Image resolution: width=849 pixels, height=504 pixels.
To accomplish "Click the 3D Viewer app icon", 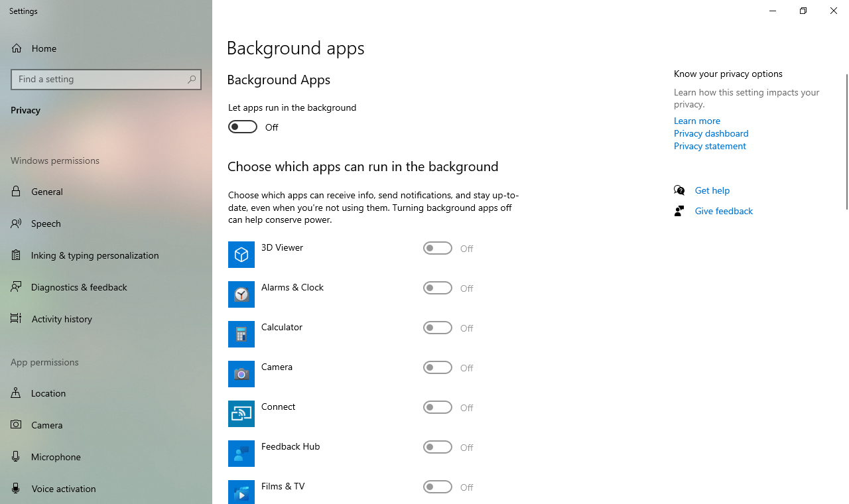I will coord(241,255).
